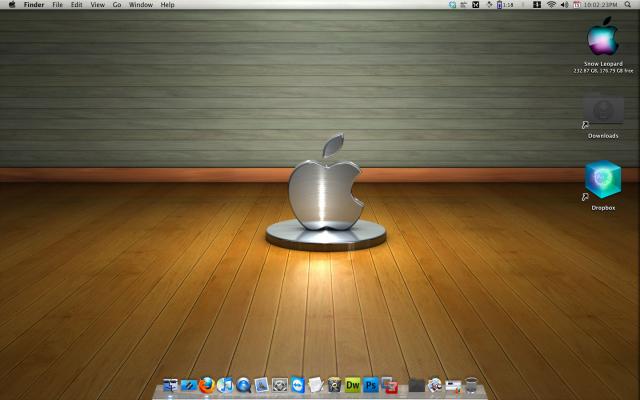This screenshot has width=640, height=400.
Task: Click the black X-shaped menu bar icon
Action: (476, 5)
